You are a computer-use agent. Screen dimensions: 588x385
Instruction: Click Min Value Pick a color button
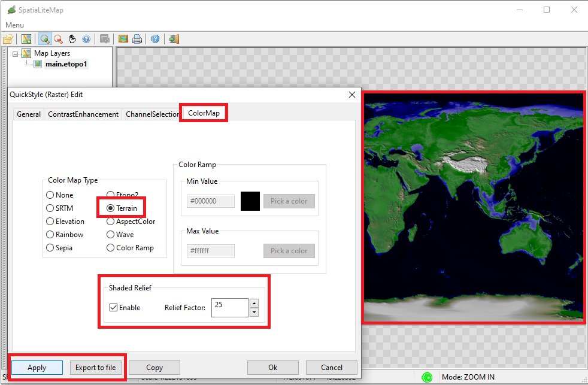(289, 201)
